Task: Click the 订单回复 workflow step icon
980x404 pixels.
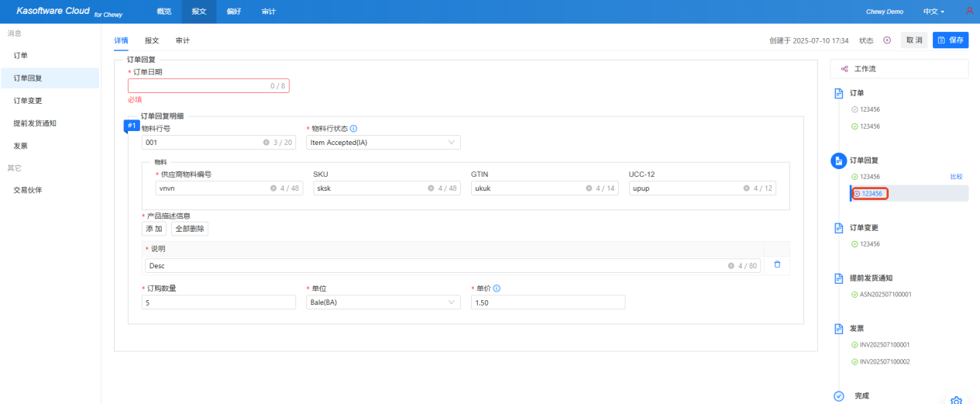Action: (x=838, y=161)
